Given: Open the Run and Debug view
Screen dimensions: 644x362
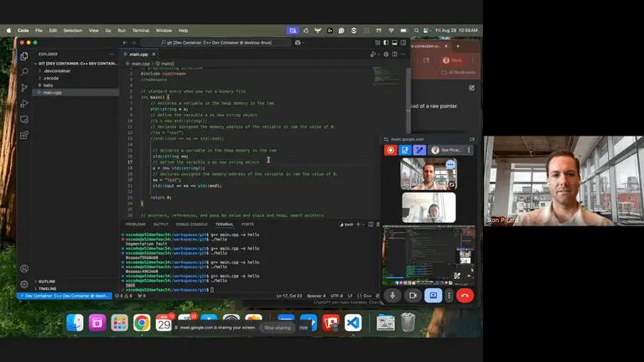Looking at the screenshot, I should pos(24,103).
